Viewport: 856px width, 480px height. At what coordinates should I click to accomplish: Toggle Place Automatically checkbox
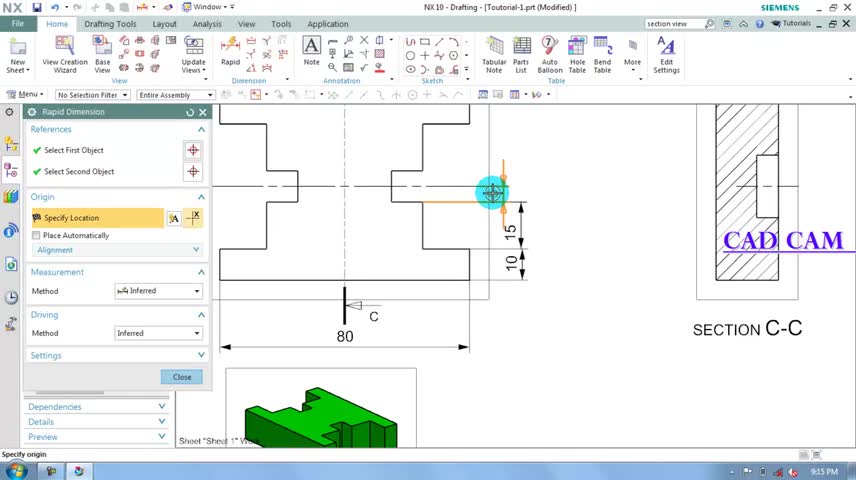pos(36,235)
